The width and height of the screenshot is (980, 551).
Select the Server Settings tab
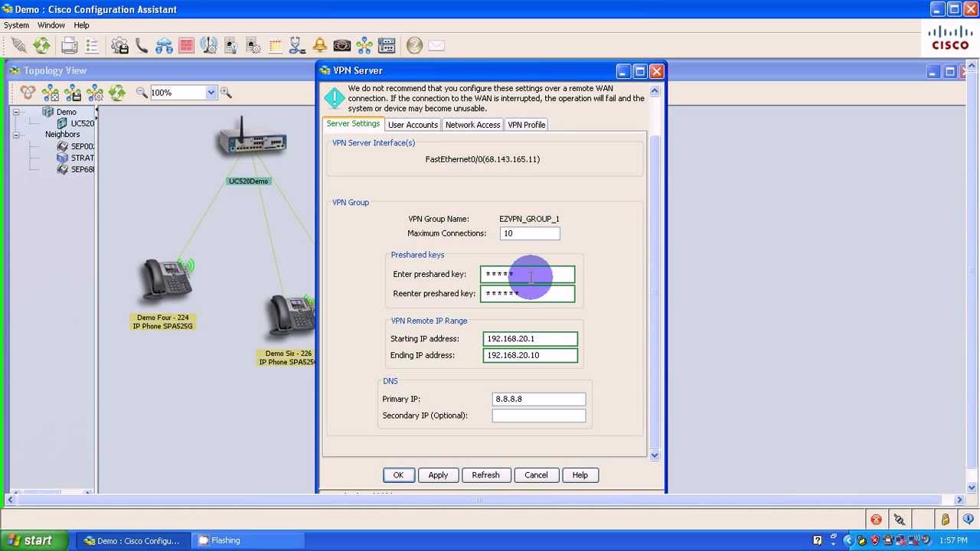click(x=353, y=124)
